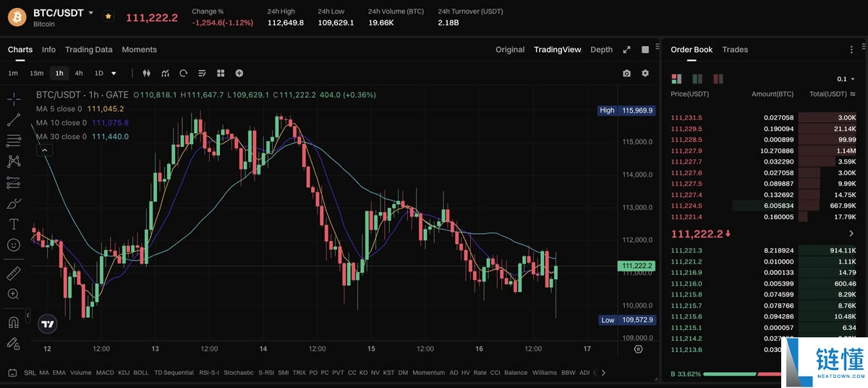Select the pattern drawing tool
This screenshot has height=388, width=868.
point(13,161)
